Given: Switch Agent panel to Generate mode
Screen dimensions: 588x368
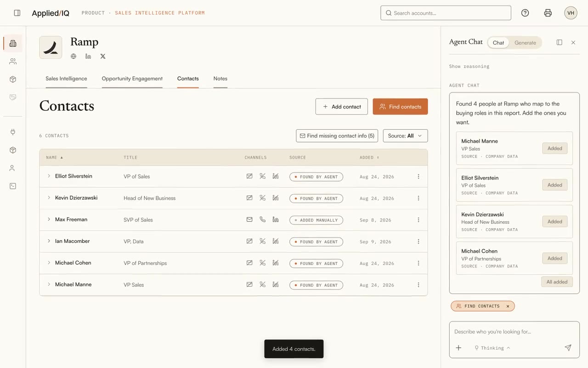Looking at the screenshot, I should pyautogui.click(x=525, y=43).
